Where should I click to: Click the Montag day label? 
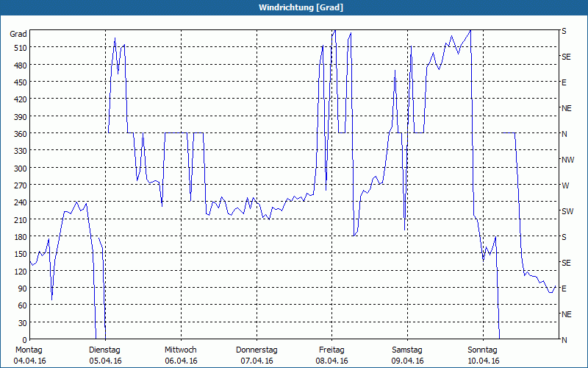click(x=29, y=350)
